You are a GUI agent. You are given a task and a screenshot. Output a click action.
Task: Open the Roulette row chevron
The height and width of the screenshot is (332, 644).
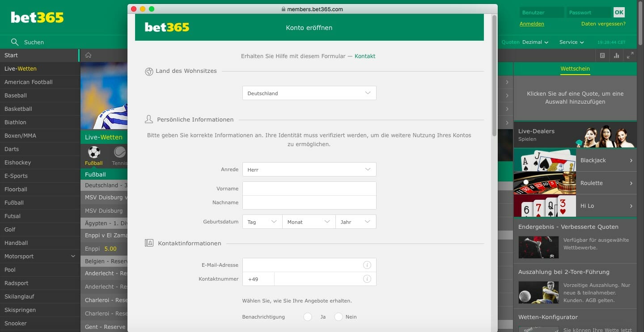pyautogui.click(x=631, y=183)
